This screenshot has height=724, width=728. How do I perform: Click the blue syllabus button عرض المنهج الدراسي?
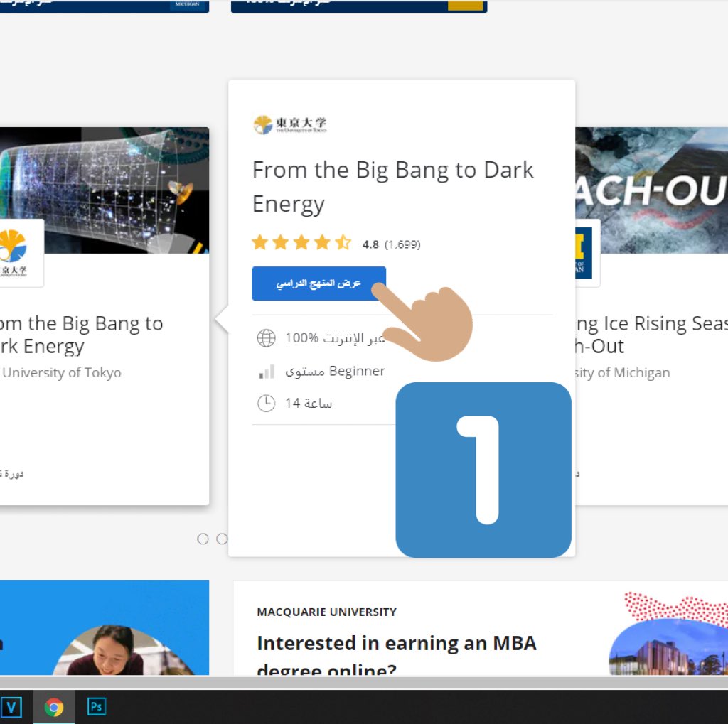(x=318, y=283)
